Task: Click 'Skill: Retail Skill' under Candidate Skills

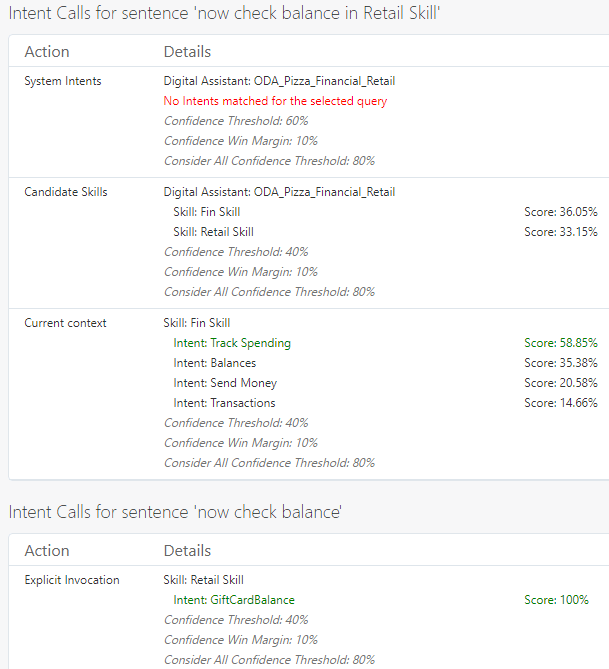Action: [x=213, y=232]
